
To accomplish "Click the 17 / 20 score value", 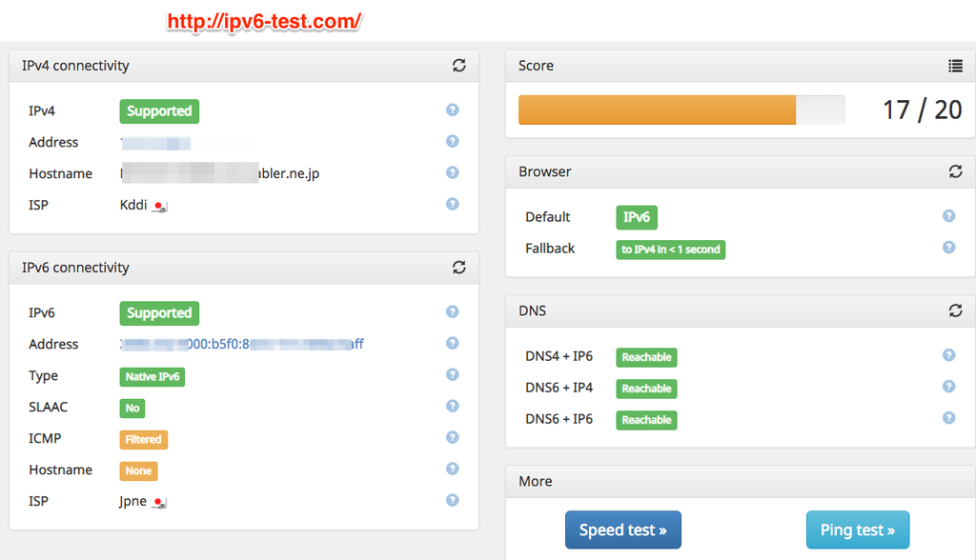I will point(923,110).
